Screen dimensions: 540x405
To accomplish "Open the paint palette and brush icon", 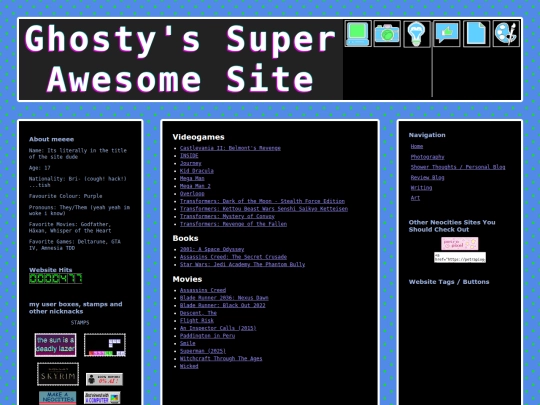I will point(506,33).
